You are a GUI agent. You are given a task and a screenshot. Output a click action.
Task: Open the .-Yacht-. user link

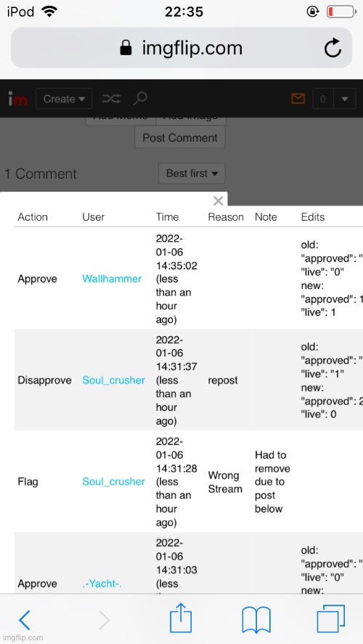click(x=102, y=584)
